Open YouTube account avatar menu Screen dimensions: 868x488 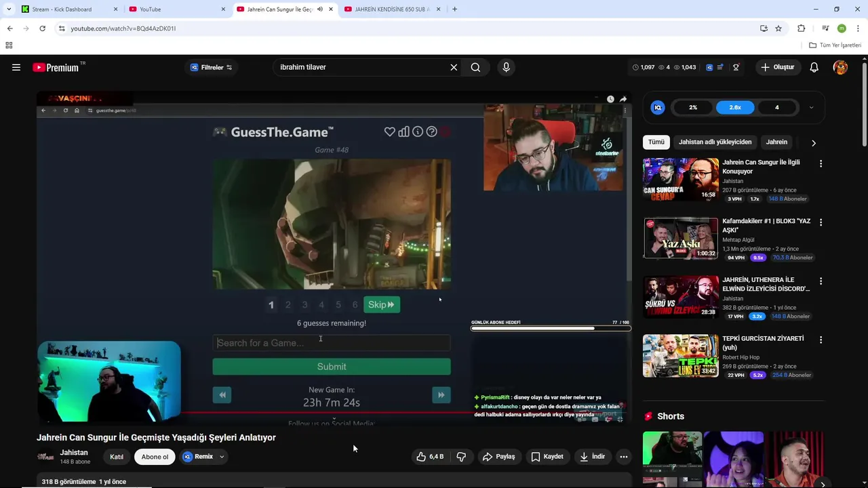840,67
